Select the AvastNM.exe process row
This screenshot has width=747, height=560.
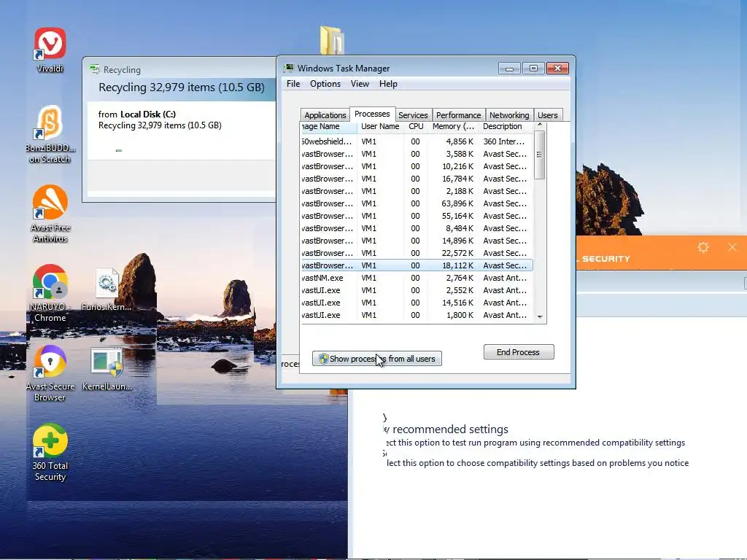coord(417,278)
